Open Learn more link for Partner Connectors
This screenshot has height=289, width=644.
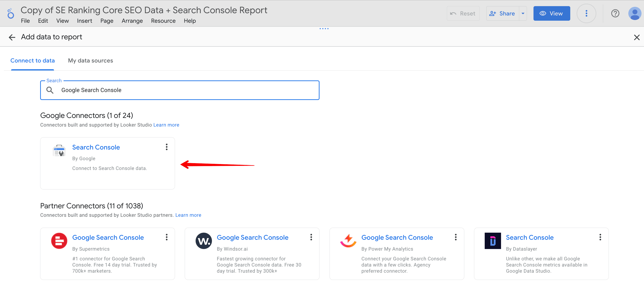pyautogui.click(x=188, y=215)
